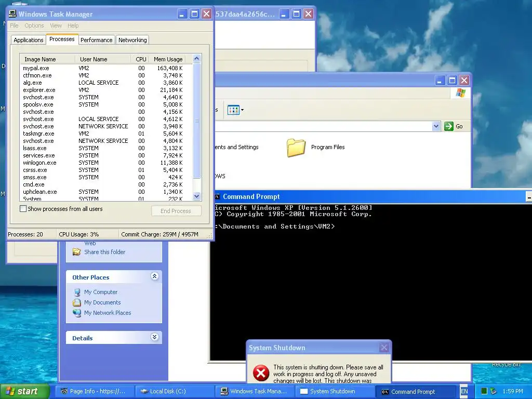Viewport: 532px width, 399px height.
Task: Click the green CPU usage tray icon
Action: pyautogui.click(x=484, y=391)
